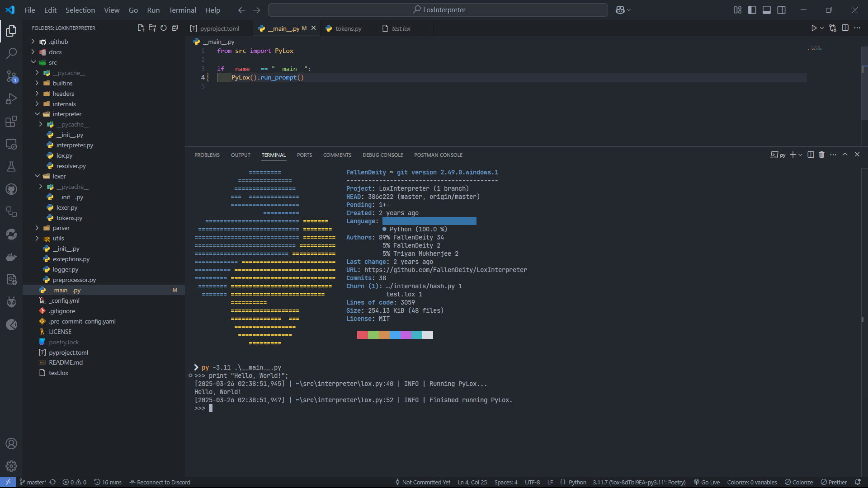Open the Testing flask view
Viewport: 868px width, 488px height.
click(x=11, y=167)
